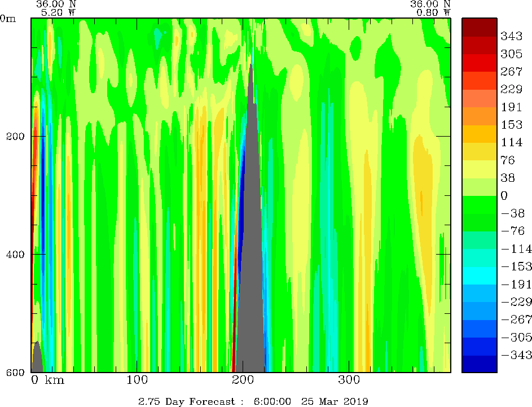Viewport: 532px width, 407px height.
Task: Click the colorbar label 191
Action: [511, 107]
